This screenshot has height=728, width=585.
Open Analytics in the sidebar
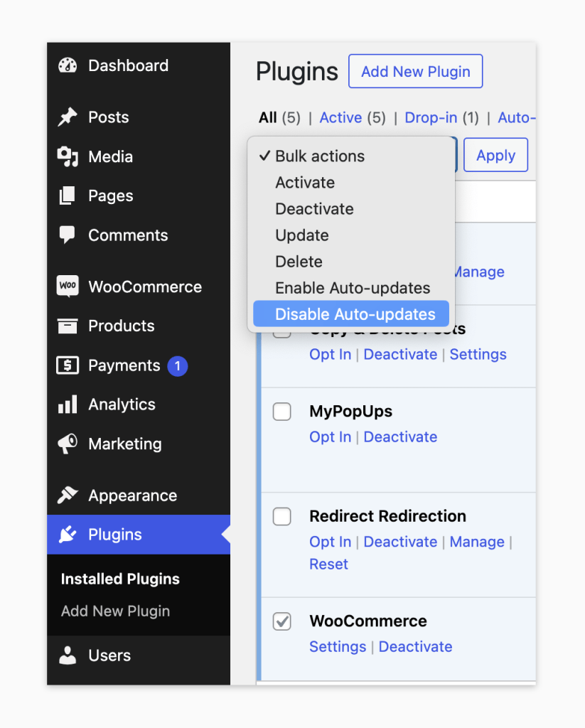coord(122,405)
